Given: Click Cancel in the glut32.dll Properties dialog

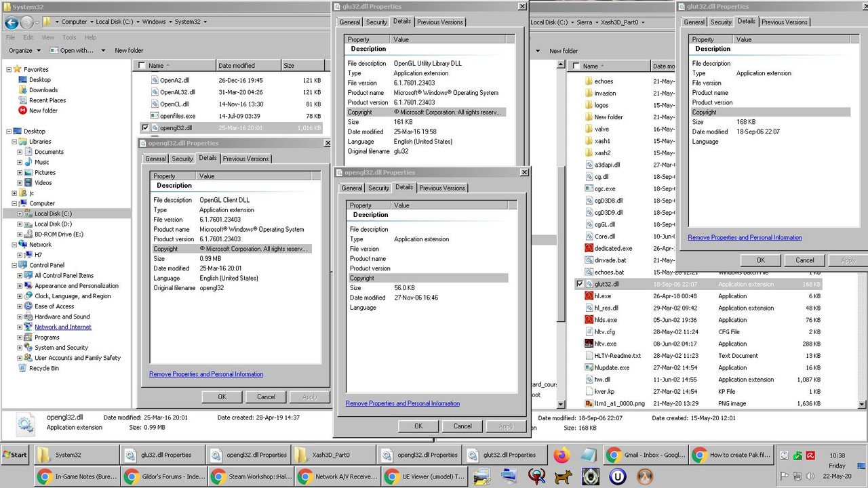Looking at the screenshot, I should point(805,260).
